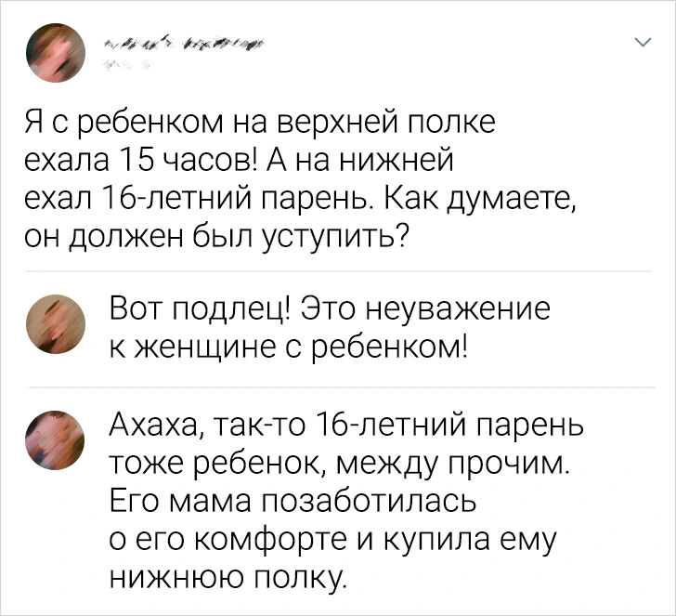Click the question 'он должен был уступить?'
This screenshot has width=676, height=616.
(215, 237)
